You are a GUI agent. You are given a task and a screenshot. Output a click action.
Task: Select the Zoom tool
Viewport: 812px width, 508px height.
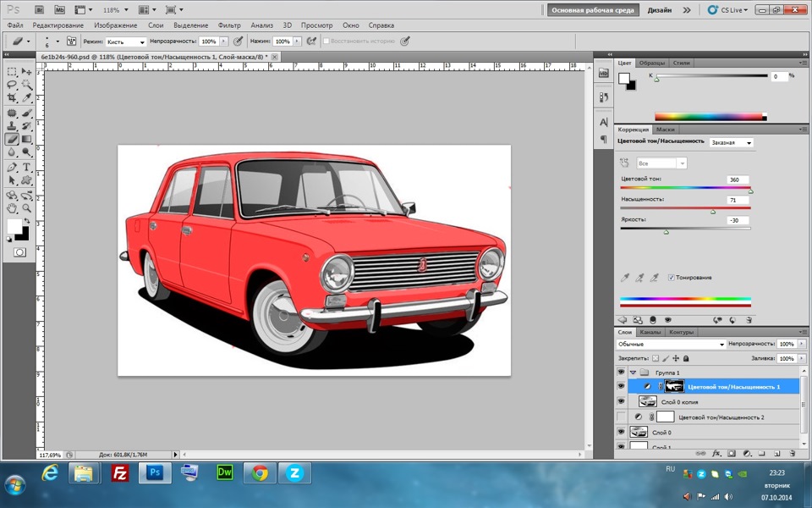pos(26,208)
